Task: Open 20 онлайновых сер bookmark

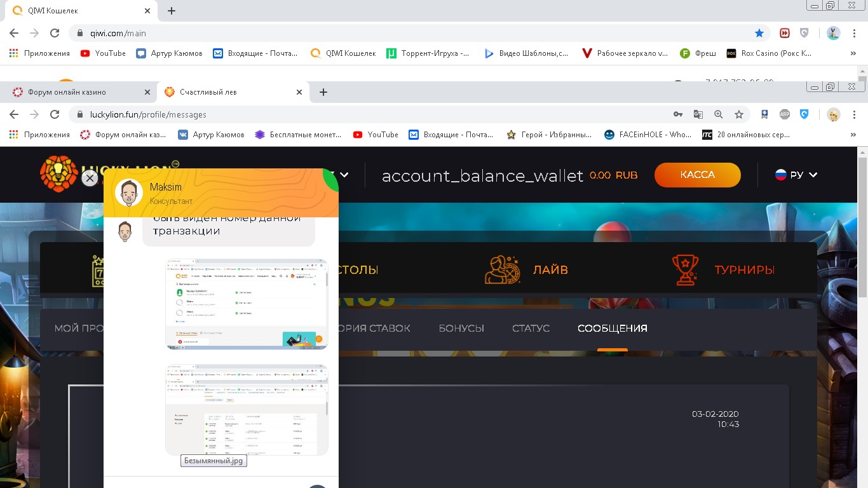Action: point(747,135)
